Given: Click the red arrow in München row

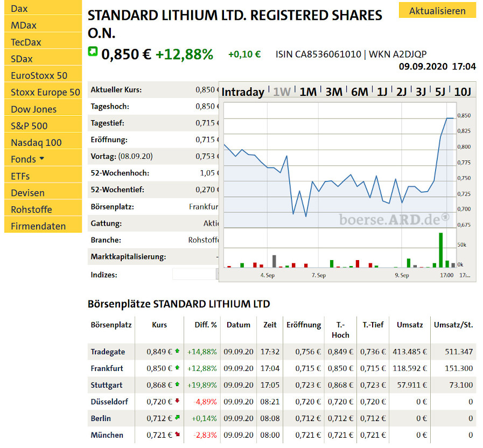Looking at the screenshot, I should tap(177, 435).
